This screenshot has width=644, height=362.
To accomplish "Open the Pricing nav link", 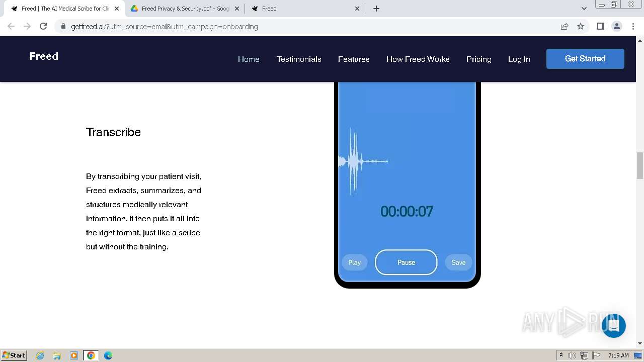I will click(479, 59).
